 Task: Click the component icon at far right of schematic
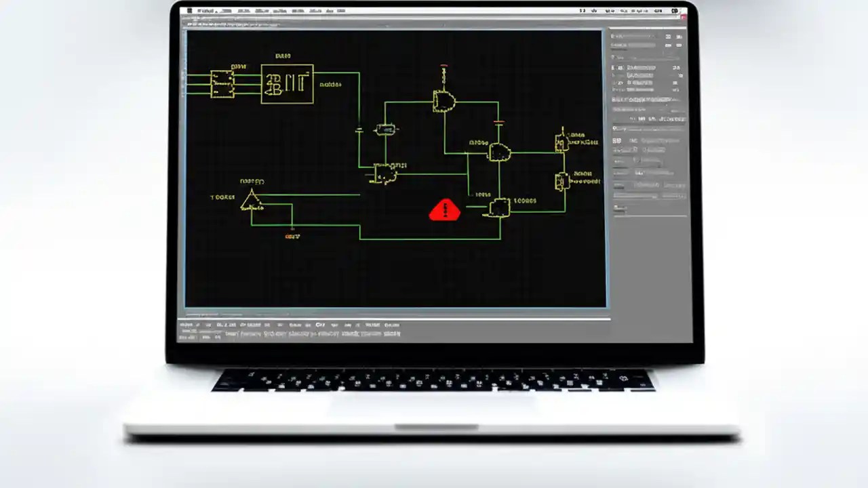click(563, 140)
